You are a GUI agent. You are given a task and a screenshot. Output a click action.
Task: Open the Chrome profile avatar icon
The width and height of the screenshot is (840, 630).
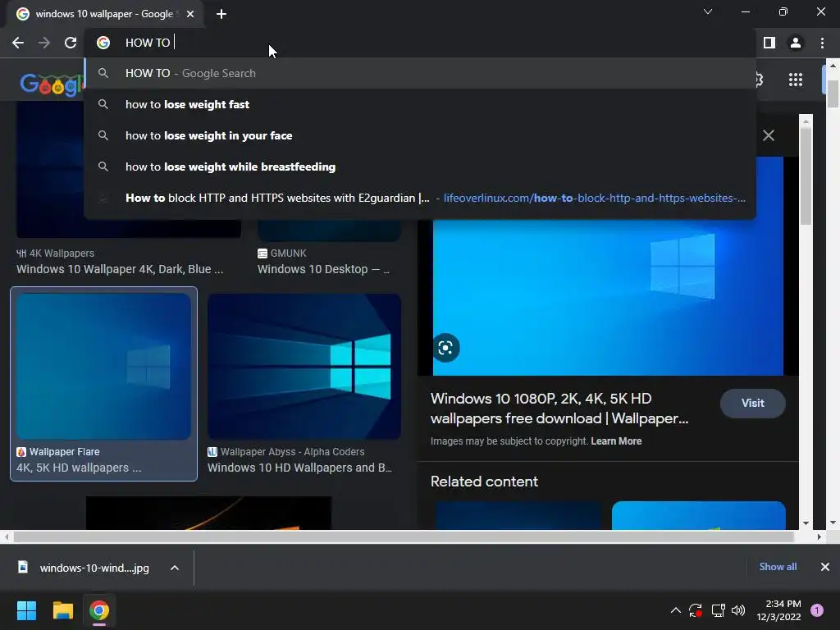[796, 43]
